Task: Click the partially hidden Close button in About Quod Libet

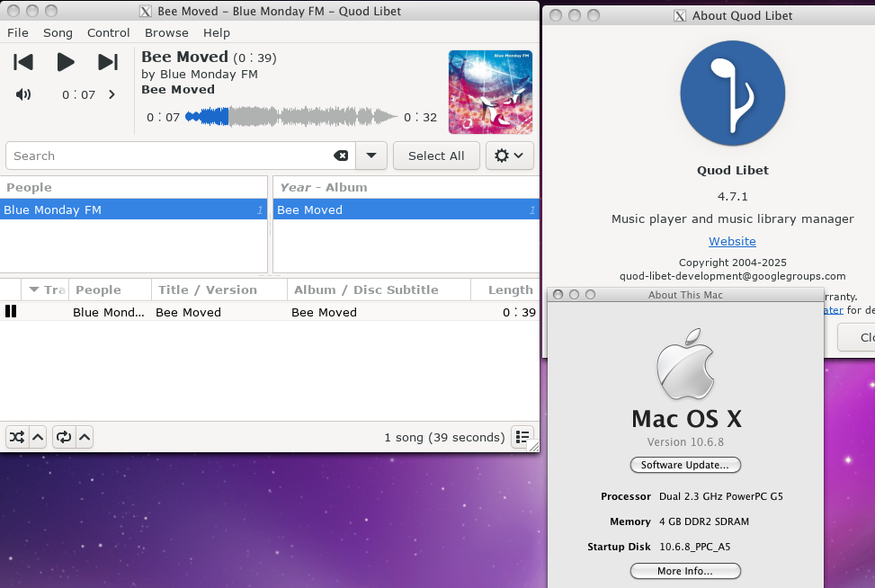Action: [x=857, y=337]
